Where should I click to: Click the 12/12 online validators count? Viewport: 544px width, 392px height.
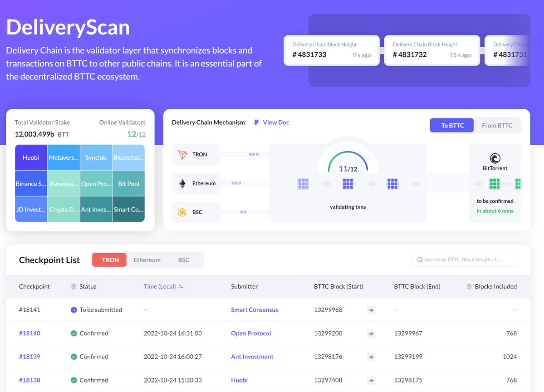coord(137,134)
